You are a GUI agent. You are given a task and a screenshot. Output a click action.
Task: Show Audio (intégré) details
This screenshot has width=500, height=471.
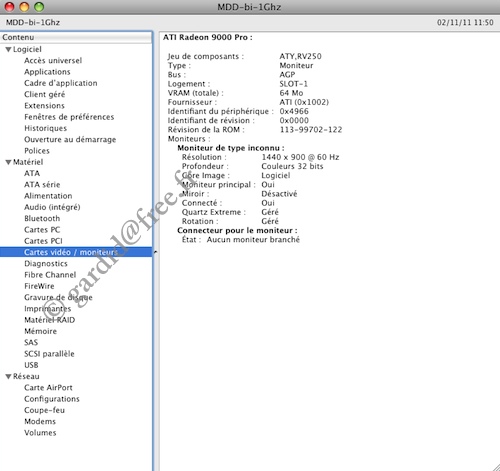[x=52, y=207]
